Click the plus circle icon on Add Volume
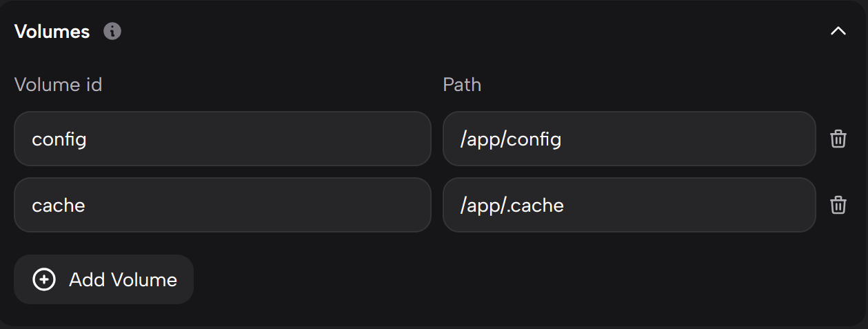 tap(45, 279)
